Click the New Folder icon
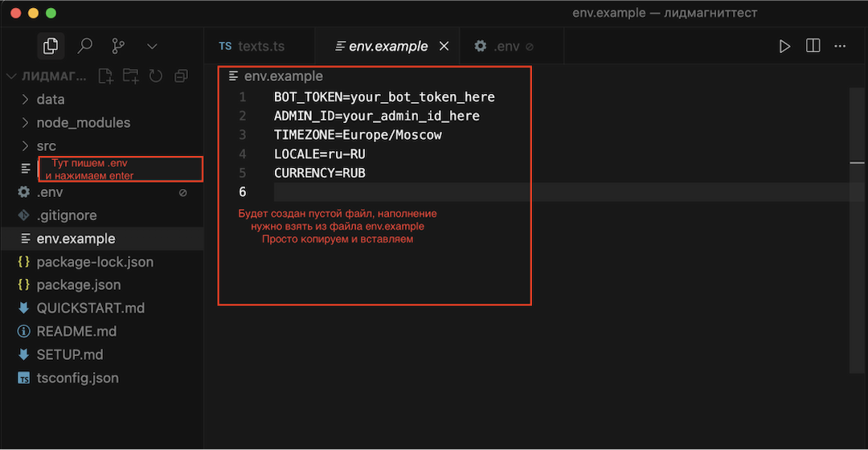Screen dimensions: 868x450 [130, 76]
